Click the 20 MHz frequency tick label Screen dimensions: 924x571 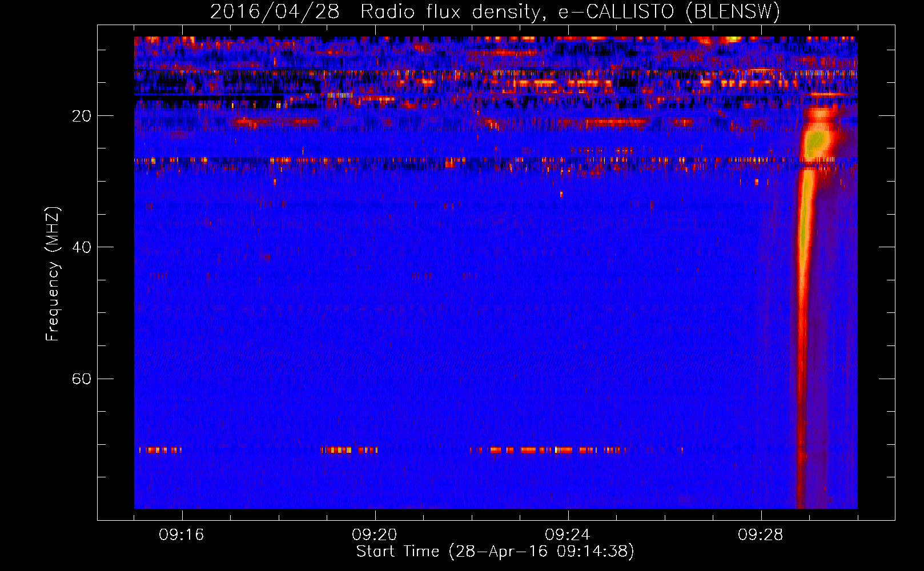coord(82,116)
